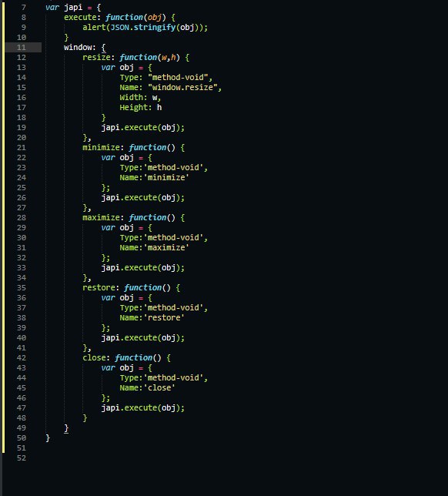Click japi.execute(obj); on line 26
This screenshot has height=496, width=448.
143,198
